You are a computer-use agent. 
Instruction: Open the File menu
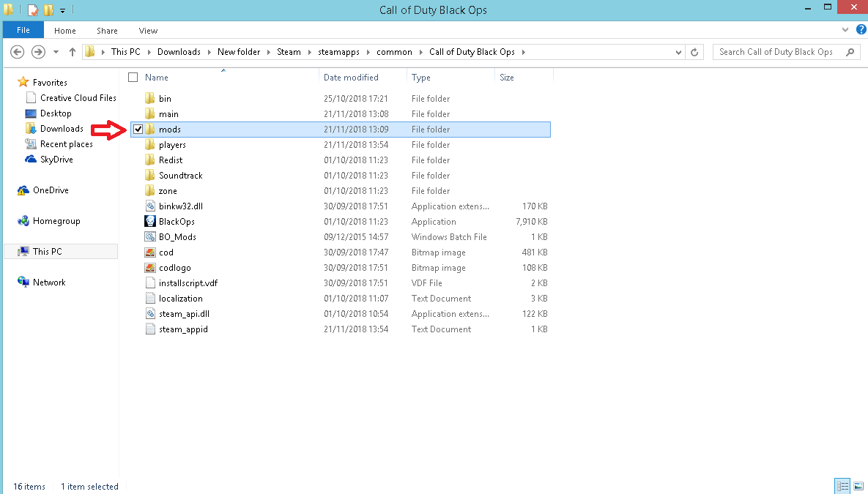click(23, 31)
